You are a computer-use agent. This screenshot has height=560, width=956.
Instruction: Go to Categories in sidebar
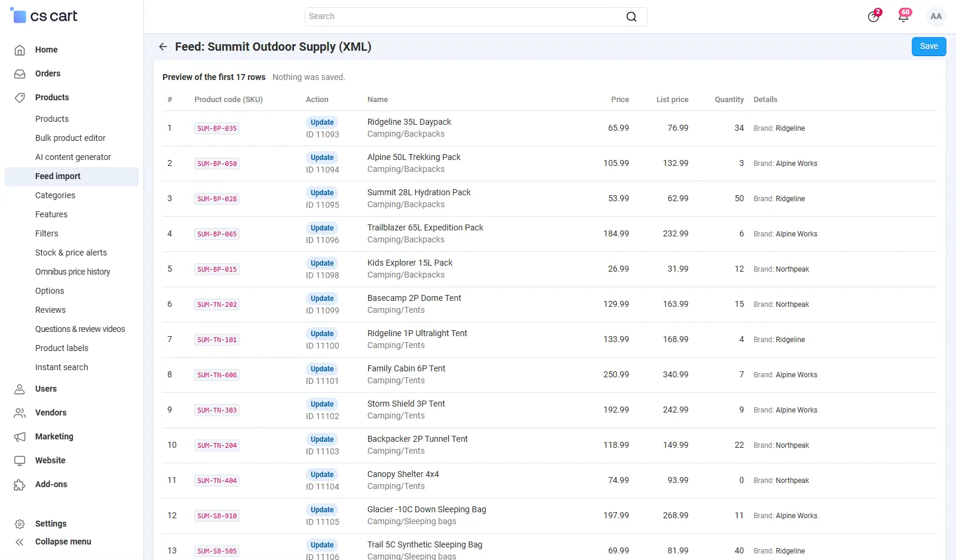pyautogui.click(x=55, y=195)
